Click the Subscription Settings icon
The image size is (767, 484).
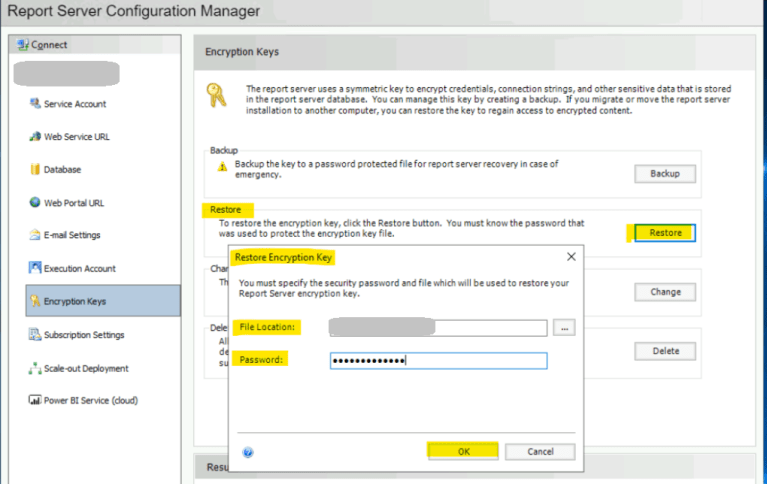(35, 334)
